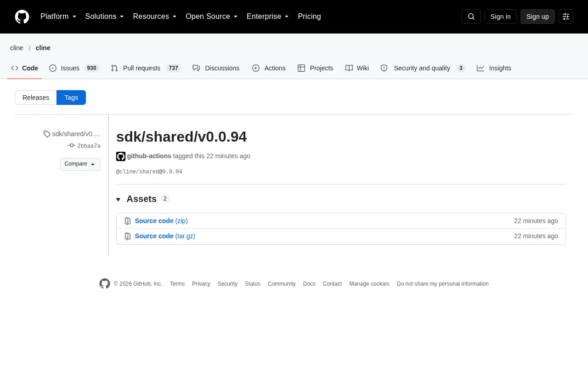Screen dimensions: 588x368
Task: Expand the Solutions menu
Action: coord(105,17)
